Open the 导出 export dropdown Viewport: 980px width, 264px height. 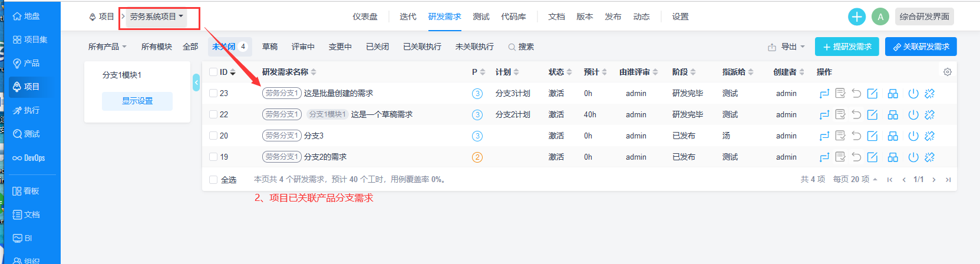pos(787,47)
